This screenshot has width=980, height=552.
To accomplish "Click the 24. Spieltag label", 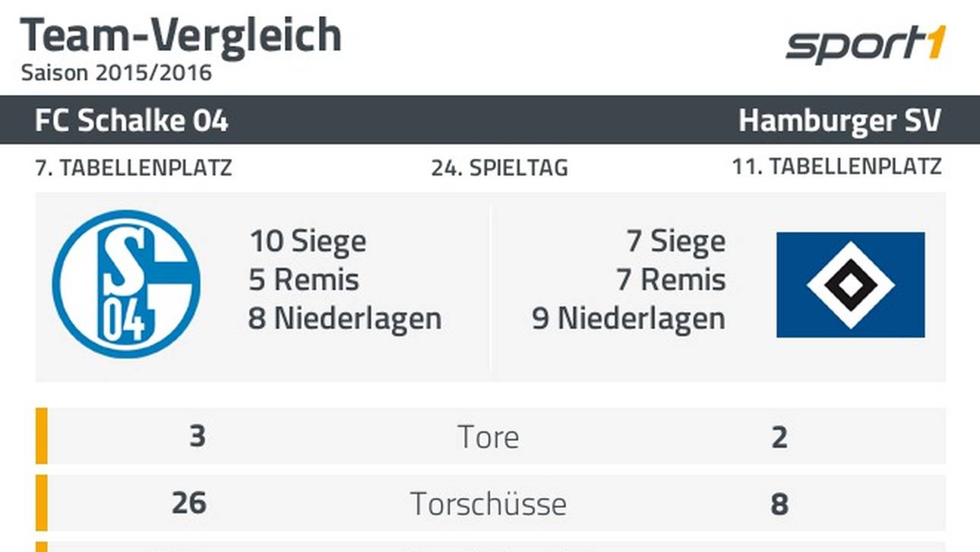I will click(x=499, y=167).
